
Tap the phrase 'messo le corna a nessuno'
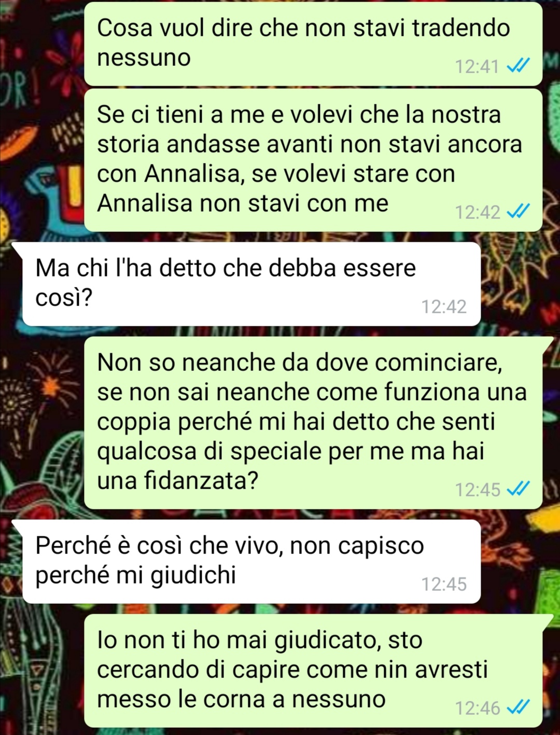241,699
